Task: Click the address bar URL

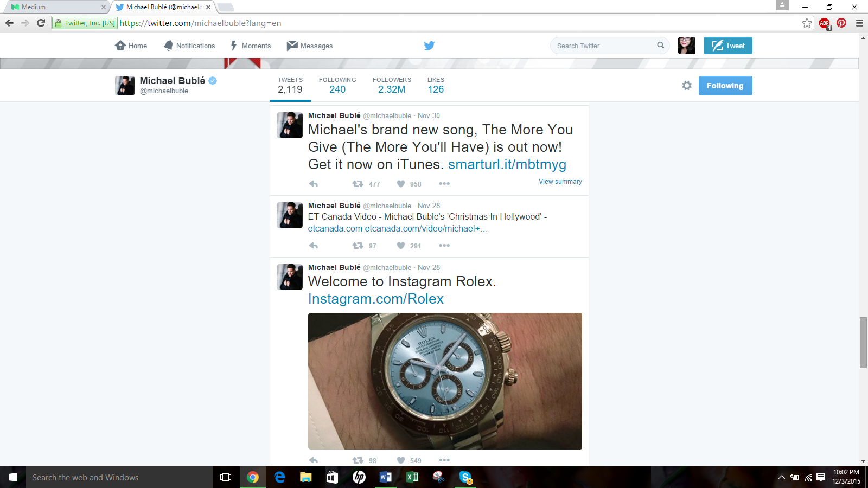Action: (x=201, y=23)
